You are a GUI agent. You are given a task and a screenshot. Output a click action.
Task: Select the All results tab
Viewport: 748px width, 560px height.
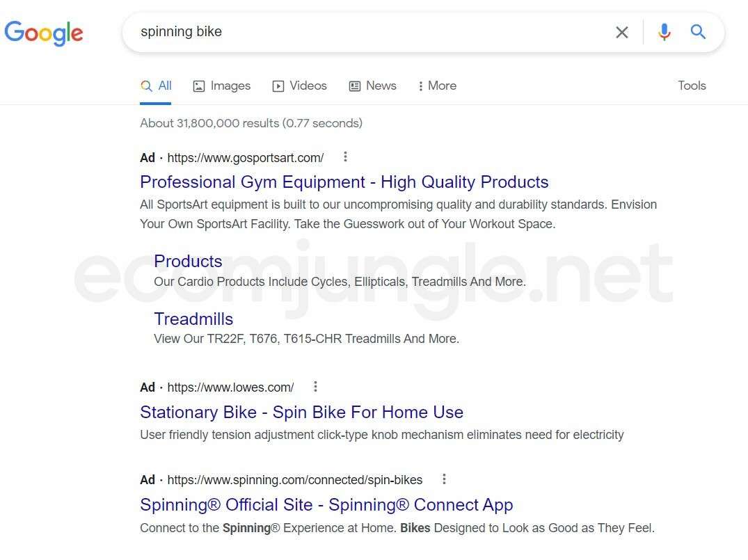pyautogui.click(x=156, y=86)
